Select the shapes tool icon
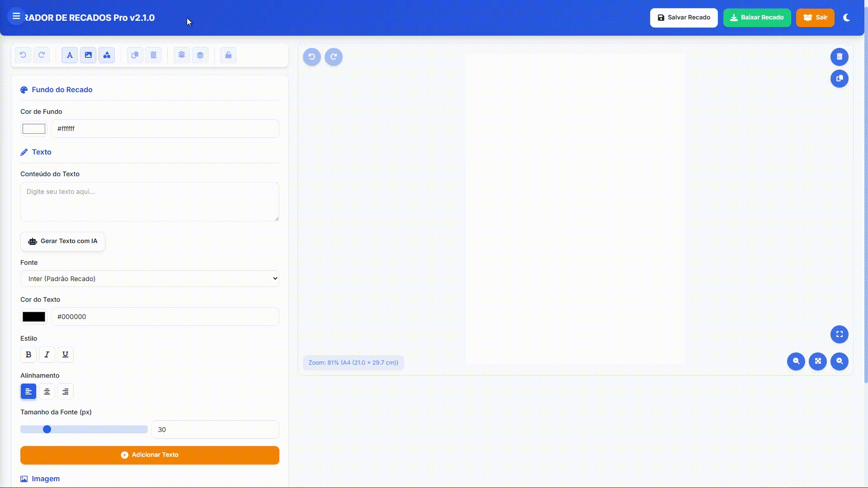Screen dimensions: 868x488 coord(107,55)
